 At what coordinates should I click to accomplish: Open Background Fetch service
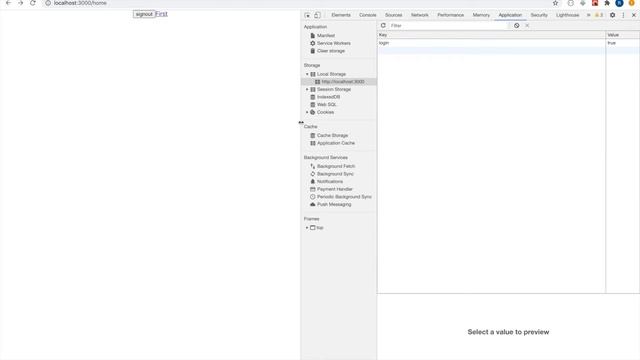click(336, 166)
